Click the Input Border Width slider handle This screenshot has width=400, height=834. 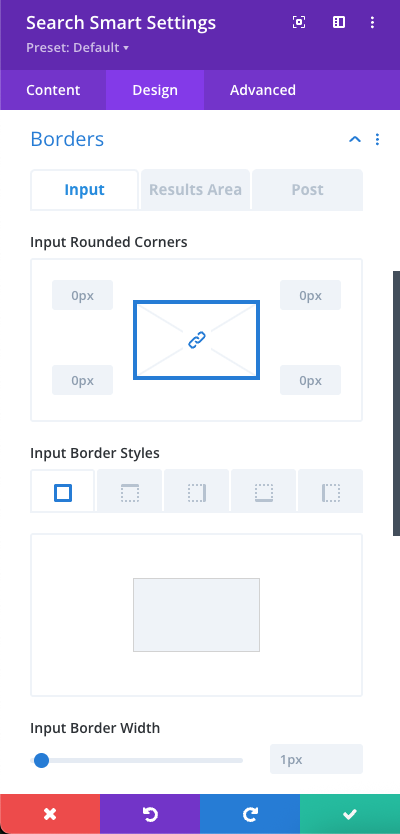(41, 761)
